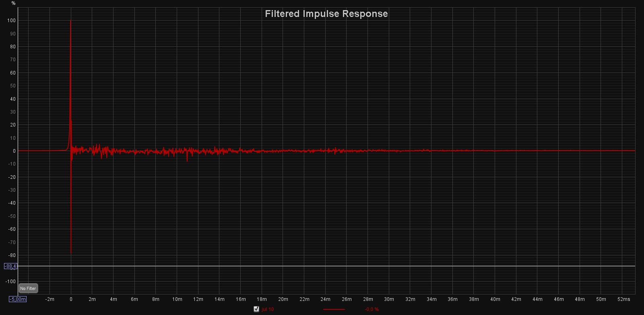The image size is (644, 315).
Task: Click the 36m label on time axis
Action: [452, 299]
